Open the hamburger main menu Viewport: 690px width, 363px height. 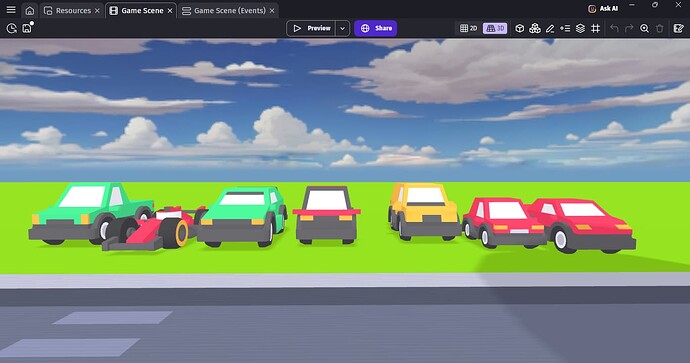tap(11, 10)
